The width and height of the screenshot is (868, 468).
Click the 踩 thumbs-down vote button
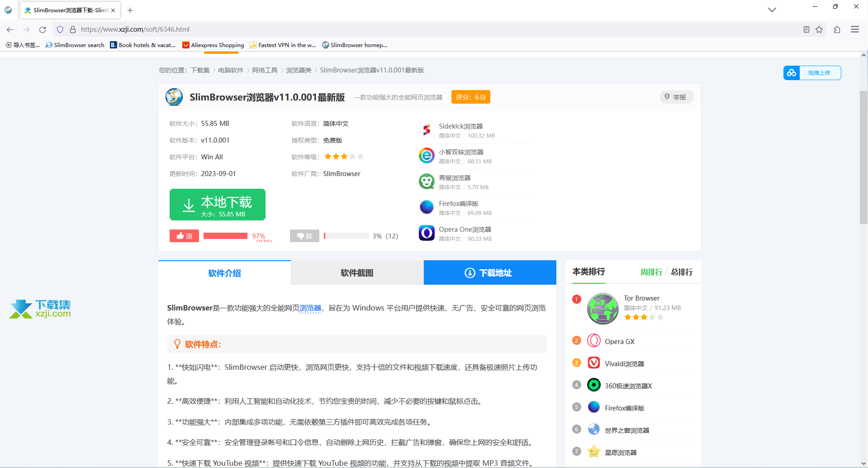pos(304,236)
